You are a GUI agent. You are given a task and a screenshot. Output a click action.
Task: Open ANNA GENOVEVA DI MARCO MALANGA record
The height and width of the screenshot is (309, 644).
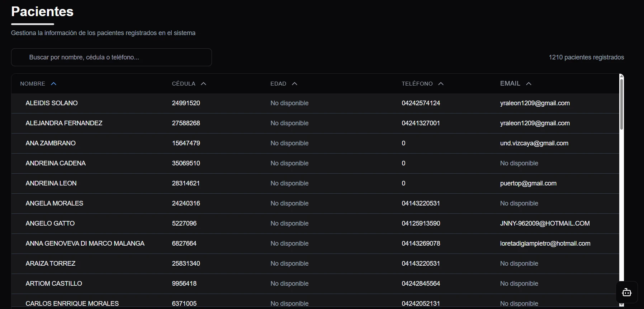point(85,243)
